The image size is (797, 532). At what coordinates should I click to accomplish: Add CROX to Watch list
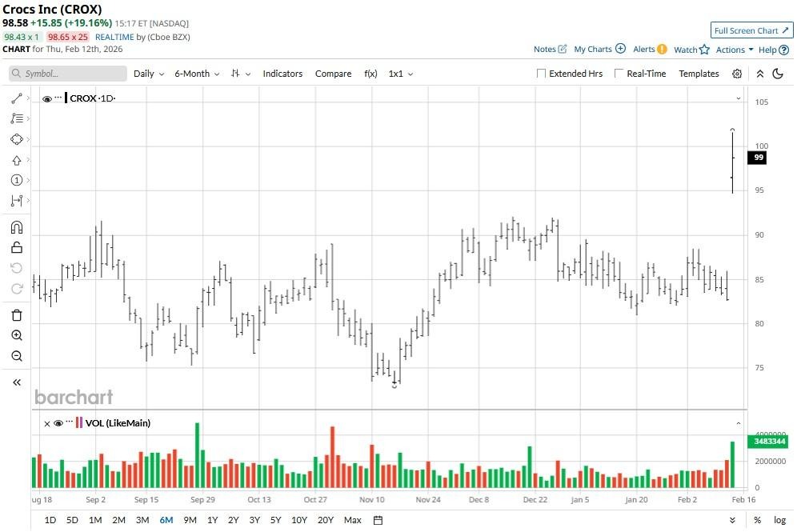coord(691,50)
